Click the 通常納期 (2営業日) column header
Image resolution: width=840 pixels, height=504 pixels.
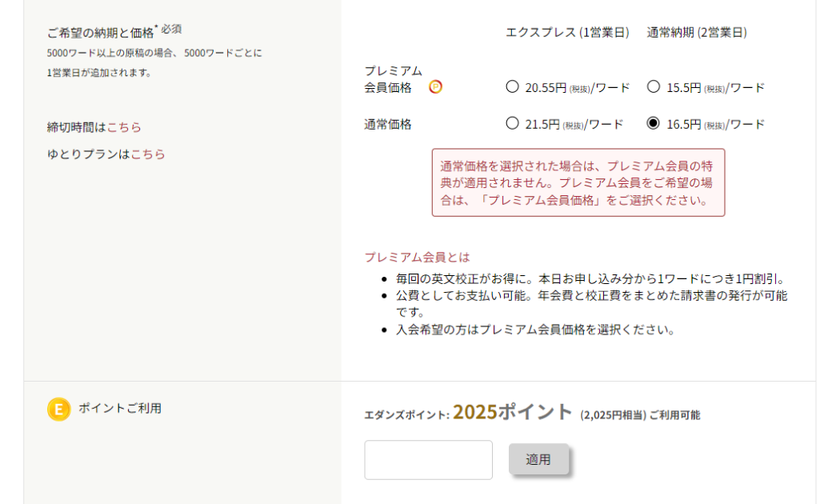pos(697,32)
